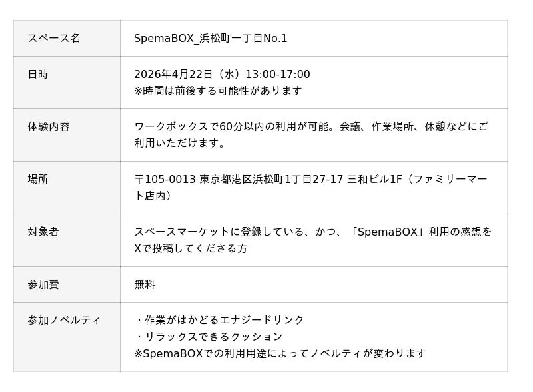This screenshot has width=533, height=392.
Task: Click the Xで投稿してくださる方 text
Action: coord(191,248)
